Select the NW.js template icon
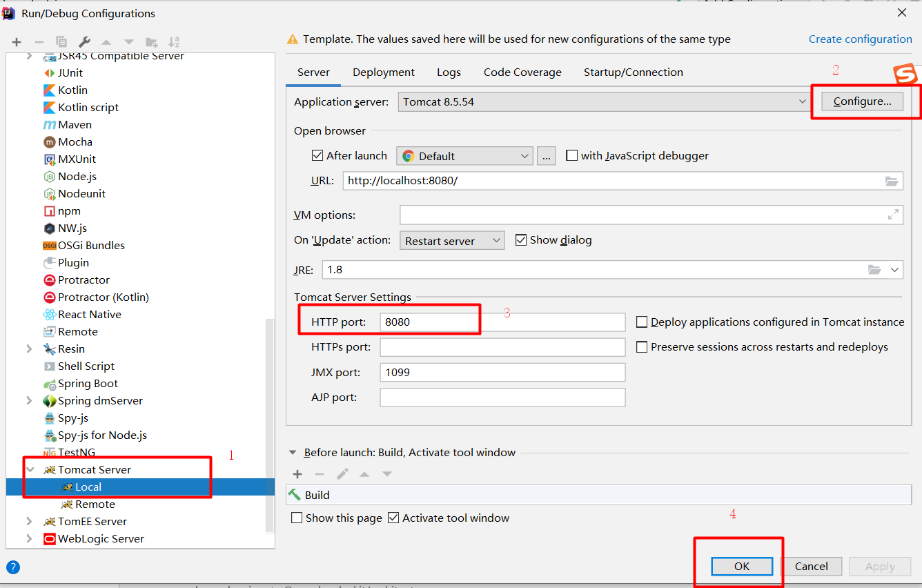Image resolution: width=922 pixels, height=588 pixels. click(50, 228)
